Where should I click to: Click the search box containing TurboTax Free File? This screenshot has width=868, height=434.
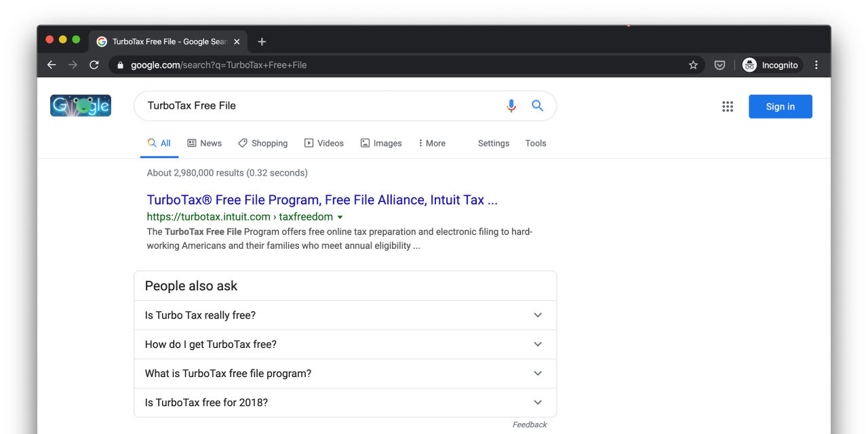click(319, 106)
